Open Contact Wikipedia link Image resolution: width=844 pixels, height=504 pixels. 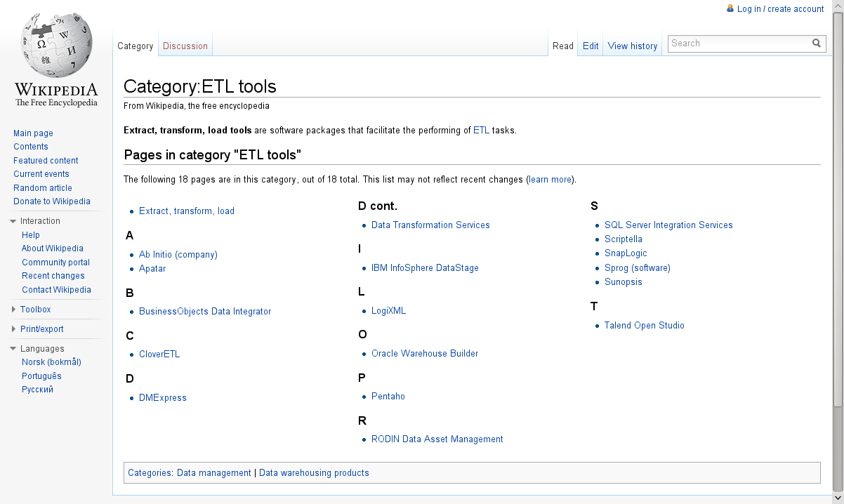(x=56, y=290)
